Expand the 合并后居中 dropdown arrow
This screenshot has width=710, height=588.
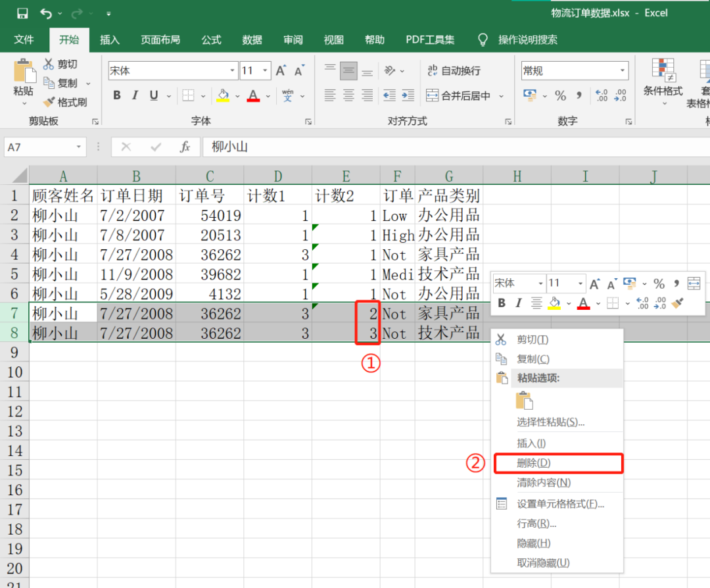501,96
